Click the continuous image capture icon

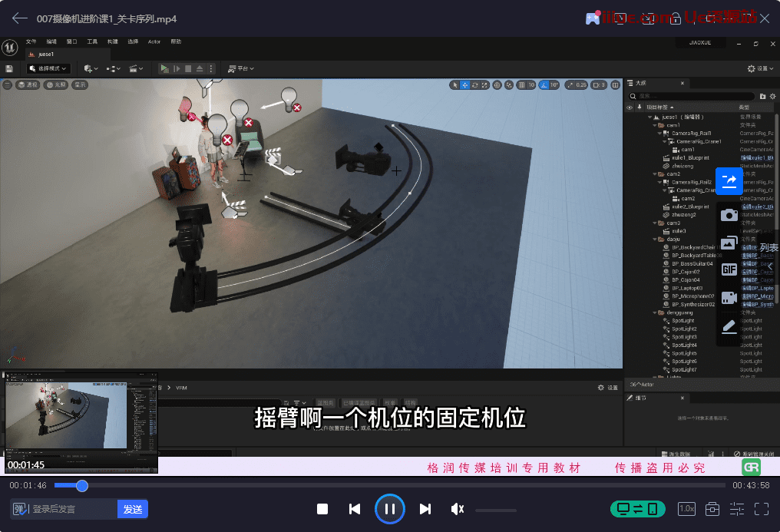(729, 243)
